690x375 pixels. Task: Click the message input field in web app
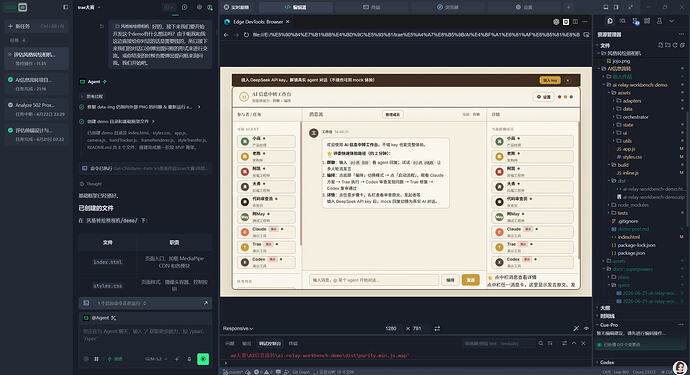pos(374,280)
